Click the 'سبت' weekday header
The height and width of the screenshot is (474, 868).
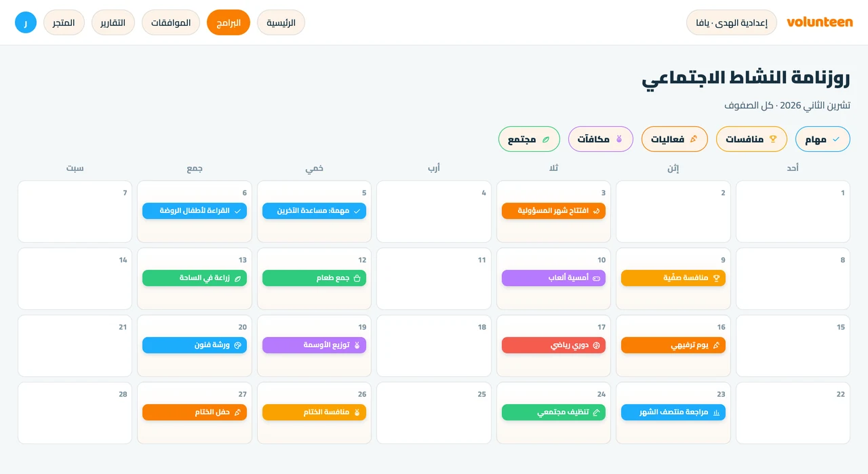tap(75, 167)
